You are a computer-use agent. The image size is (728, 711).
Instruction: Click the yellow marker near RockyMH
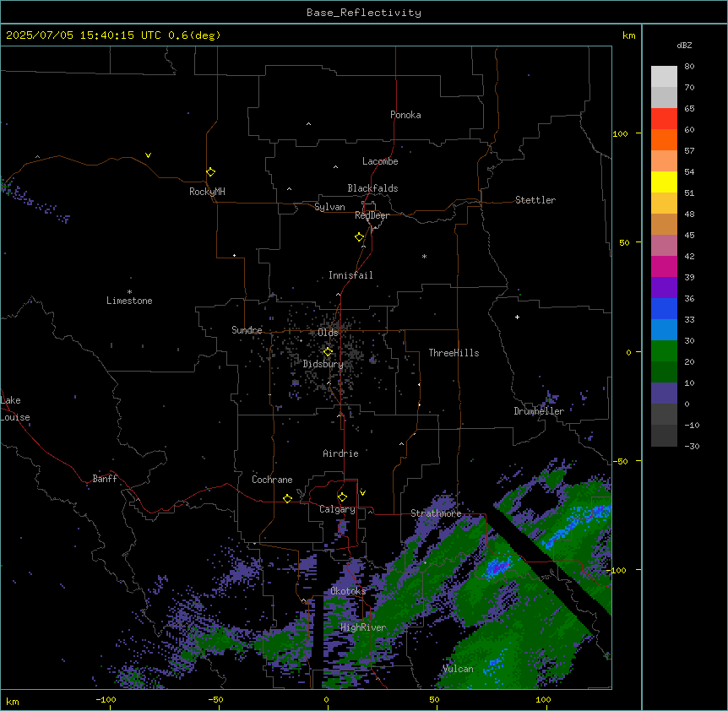(210, 171)
